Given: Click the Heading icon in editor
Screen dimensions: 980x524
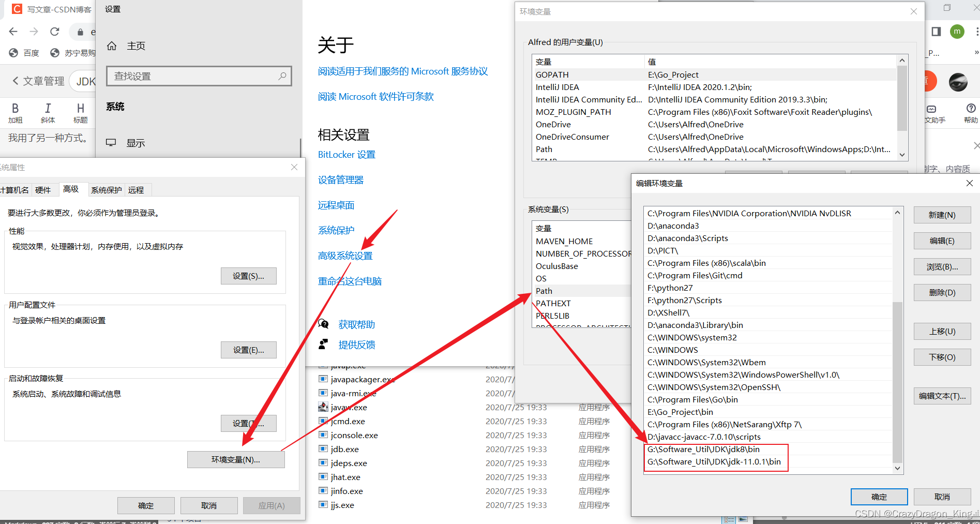Looking at the screenshot, I should click(80, 108).
